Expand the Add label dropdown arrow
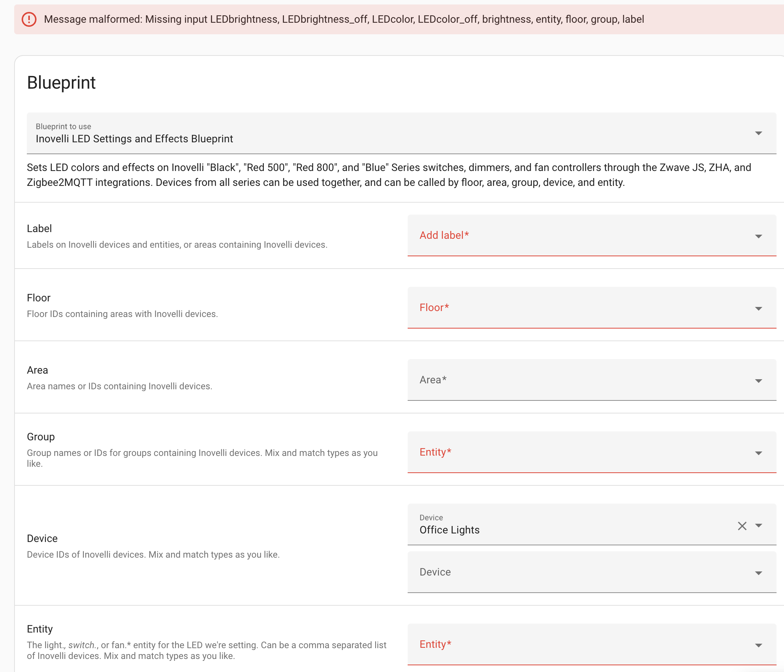784x672 pixels. (x=758, y=236)
